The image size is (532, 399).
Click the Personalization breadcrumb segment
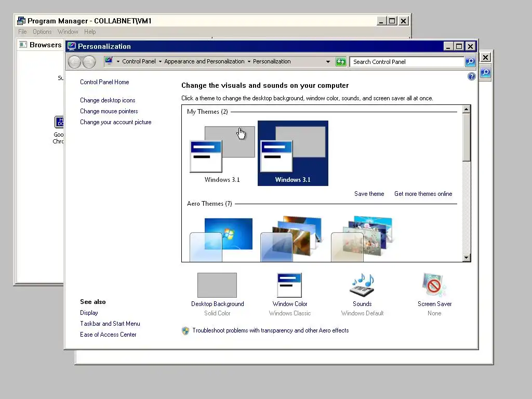tap(272, 61)
